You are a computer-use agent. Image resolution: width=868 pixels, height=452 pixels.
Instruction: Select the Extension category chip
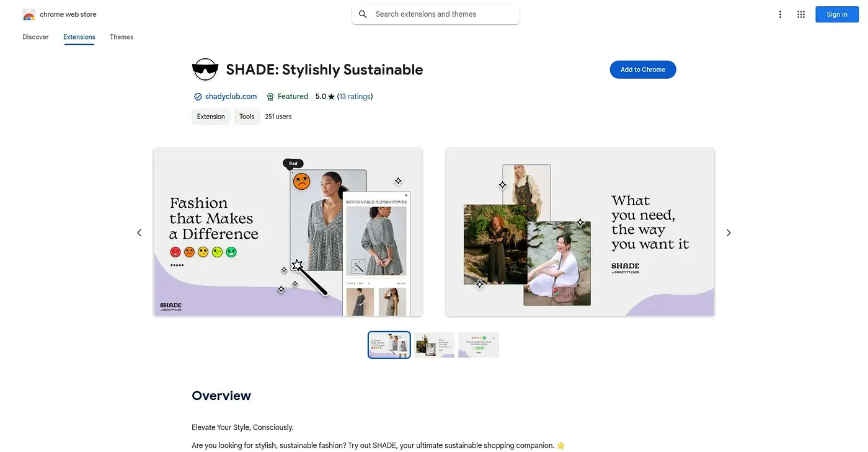coord(211,117)
